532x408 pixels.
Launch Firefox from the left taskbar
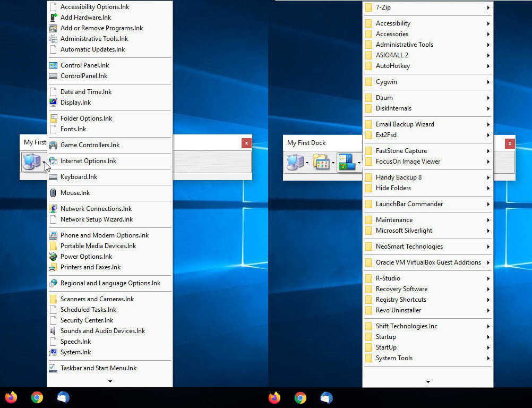click(11, 397)
